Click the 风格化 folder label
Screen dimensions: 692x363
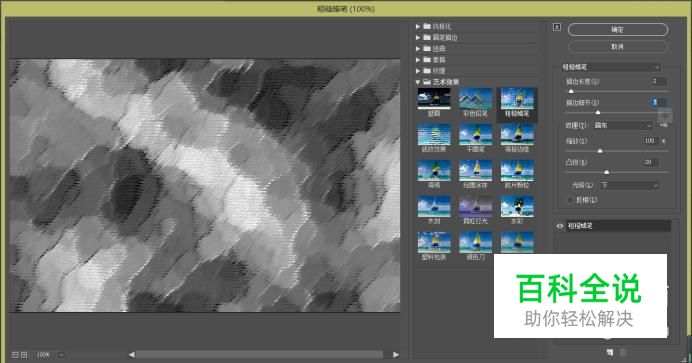tap(442, 26)
